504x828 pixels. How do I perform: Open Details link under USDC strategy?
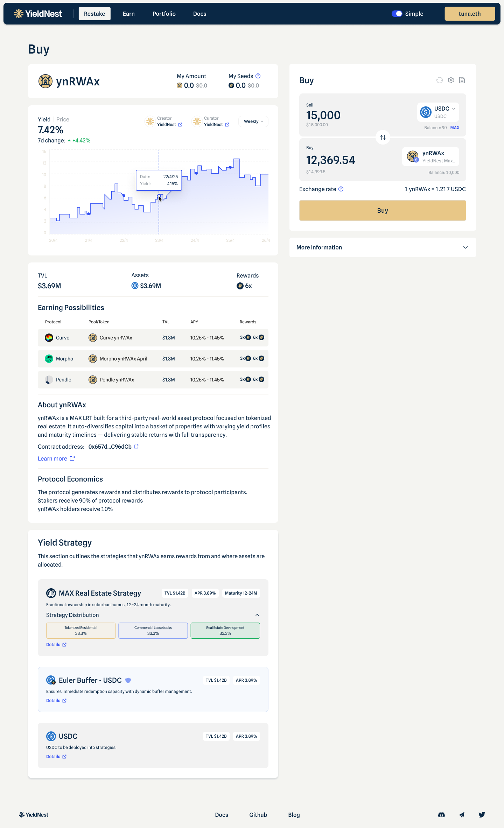(x=56, y=757)
